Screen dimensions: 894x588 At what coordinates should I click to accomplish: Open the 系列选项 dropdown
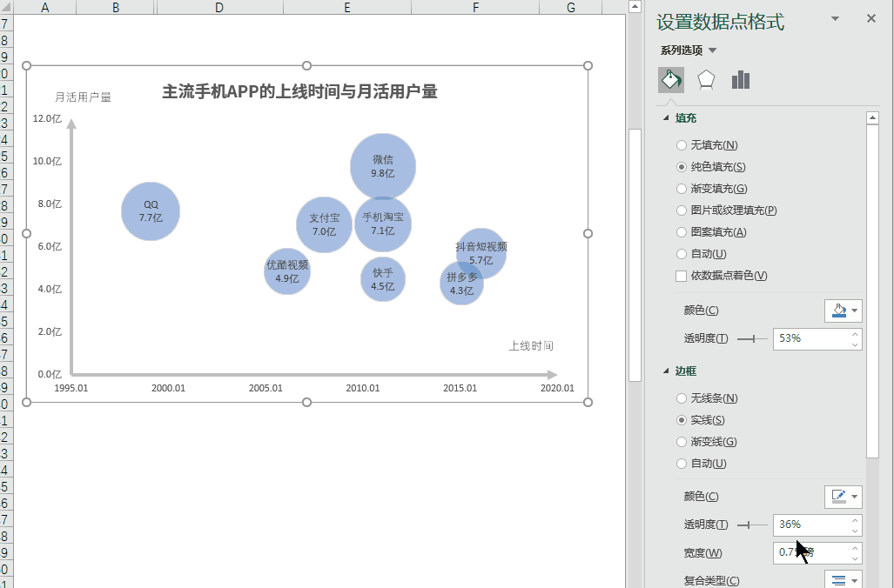pos(689,50)
